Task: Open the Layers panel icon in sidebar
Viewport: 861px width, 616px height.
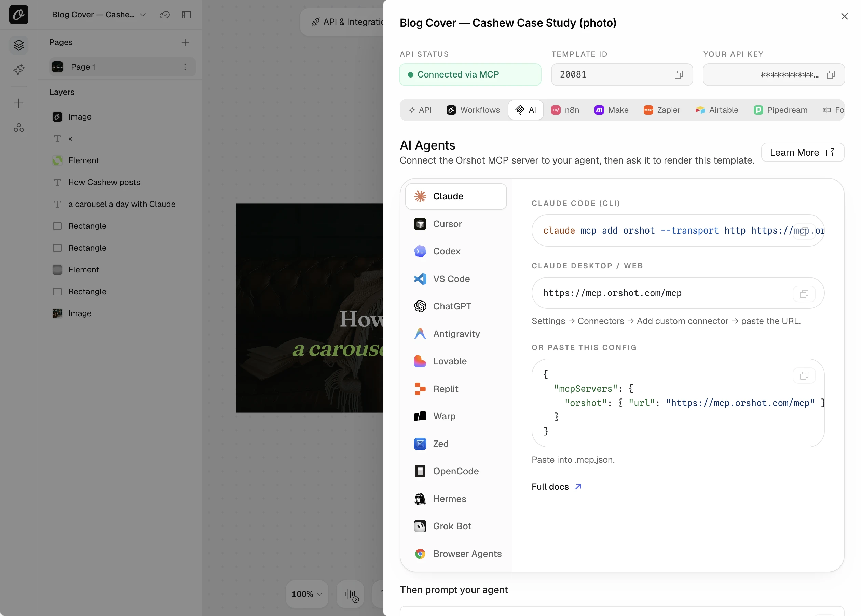Action: [x=18, y=45]
